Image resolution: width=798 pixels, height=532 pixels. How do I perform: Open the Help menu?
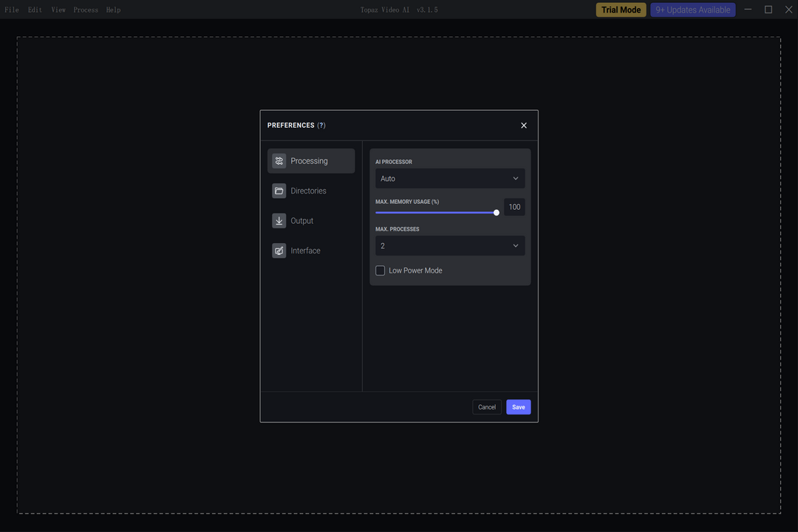click(x=112, y=10)
